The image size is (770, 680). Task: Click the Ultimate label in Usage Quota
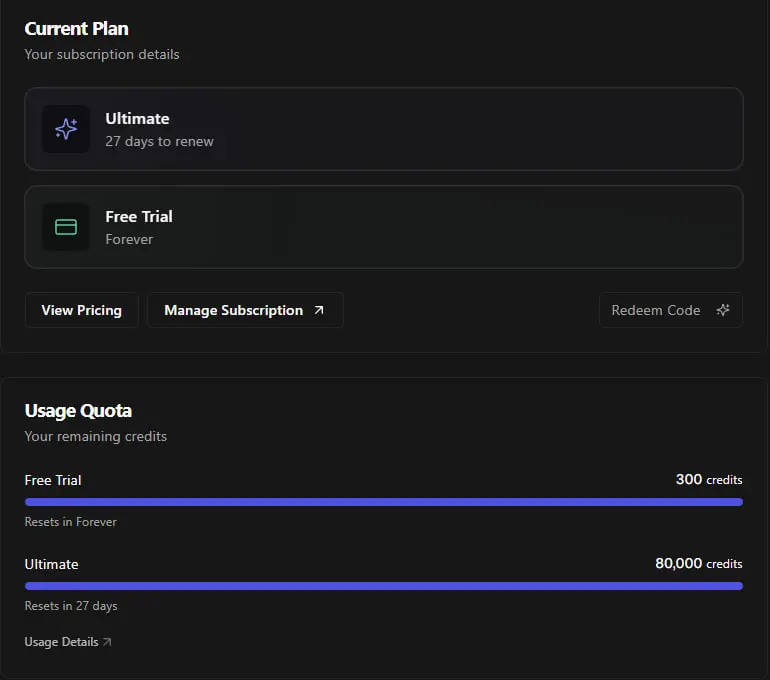click(x=52, y=564)
